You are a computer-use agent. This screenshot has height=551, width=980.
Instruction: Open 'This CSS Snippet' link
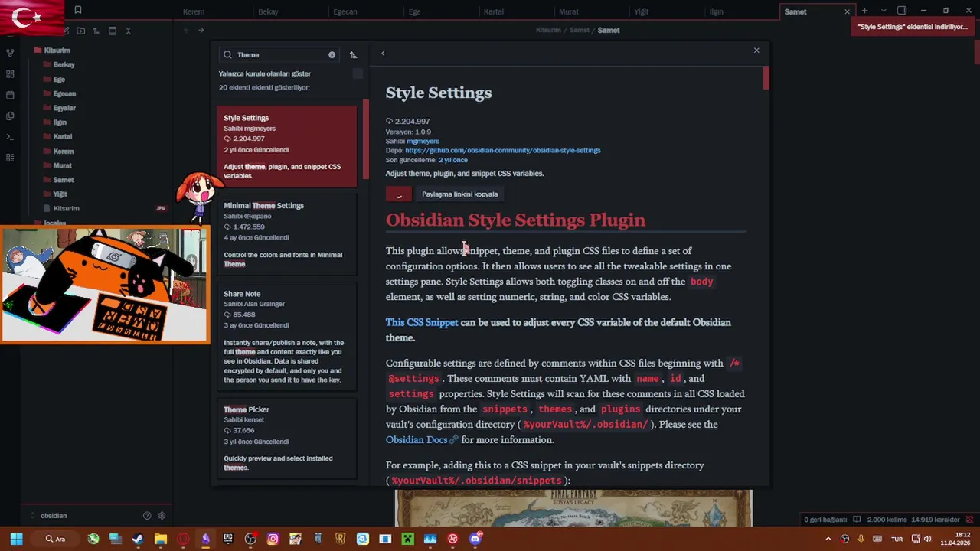click(422, 322)
